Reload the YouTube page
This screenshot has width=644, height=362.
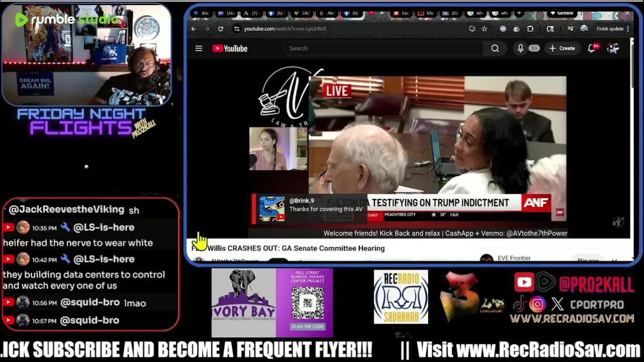click(220, 29)
